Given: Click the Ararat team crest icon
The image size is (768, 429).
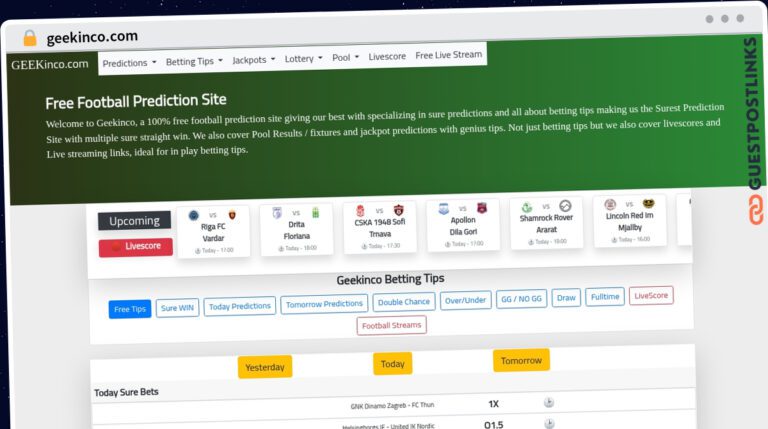Looking at the screenshot, I should coord(565,206).
